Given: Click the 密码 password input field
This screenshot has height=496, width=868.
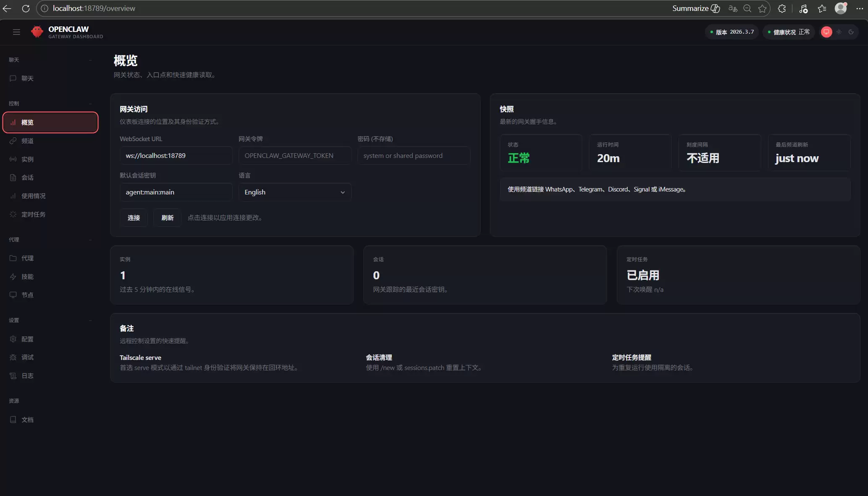Looking at the screenshot, I should [x=413, y=156].
